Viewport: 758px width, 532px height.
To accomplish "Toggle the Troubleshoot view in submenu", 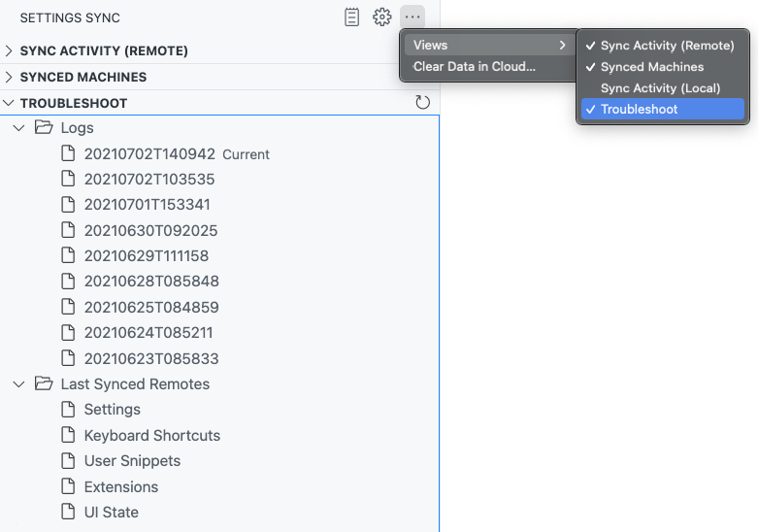I will 639,110.
